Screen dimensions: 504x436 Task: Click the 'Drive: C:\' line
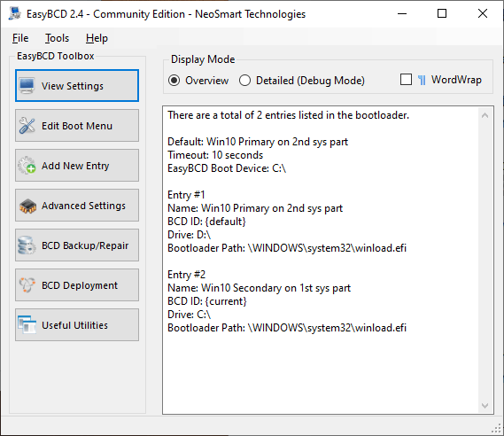point(189,315)
